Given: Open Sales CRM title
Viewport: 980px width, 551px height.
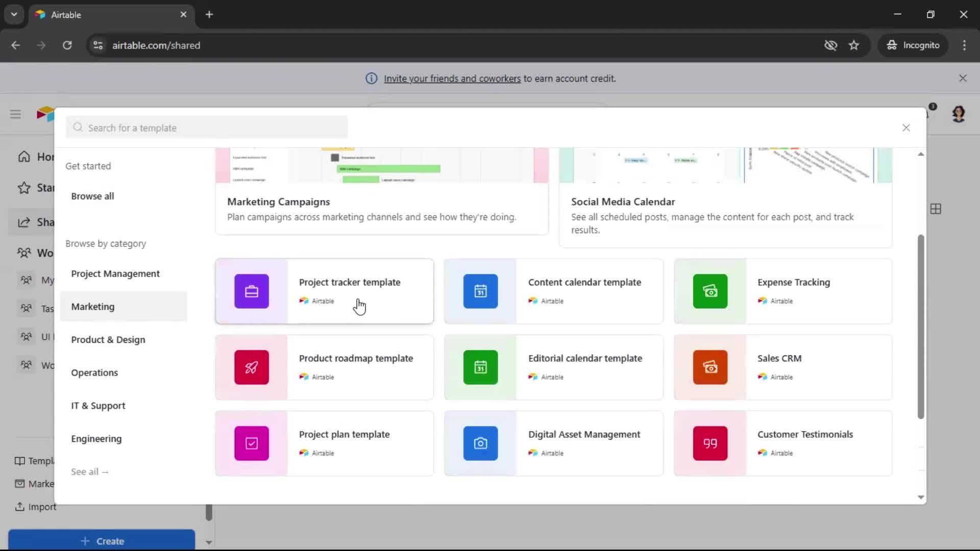Looking at the screenshot, I should click(779, 358).
